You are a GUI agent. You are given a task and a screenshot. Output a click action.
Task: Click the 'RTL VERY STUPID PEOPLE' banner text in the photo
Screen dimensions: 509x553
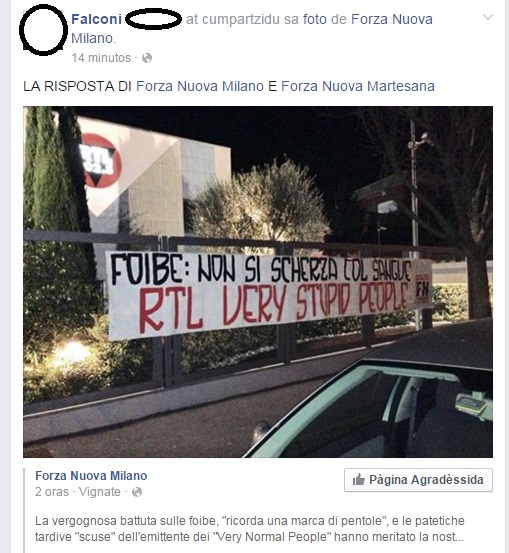point(274,304)
